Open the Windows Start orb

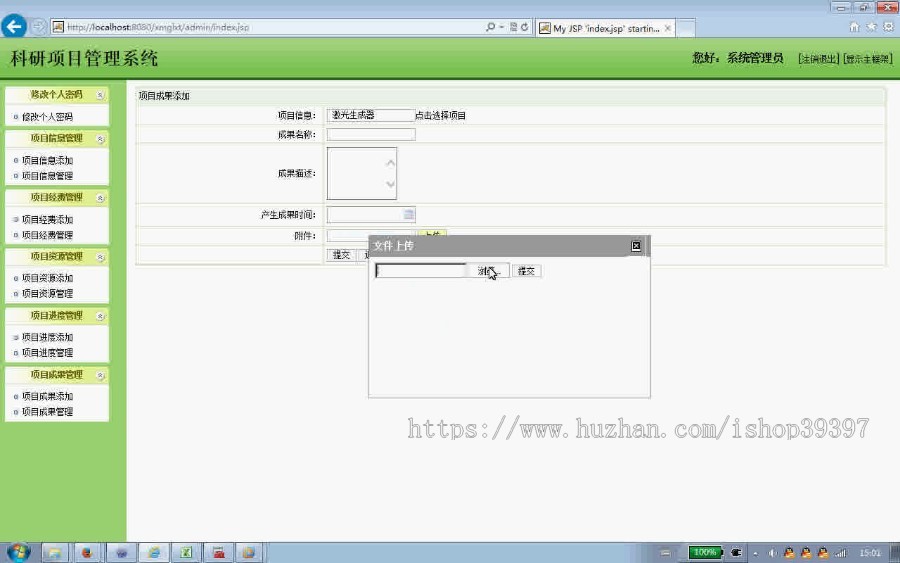click(18, 552)
